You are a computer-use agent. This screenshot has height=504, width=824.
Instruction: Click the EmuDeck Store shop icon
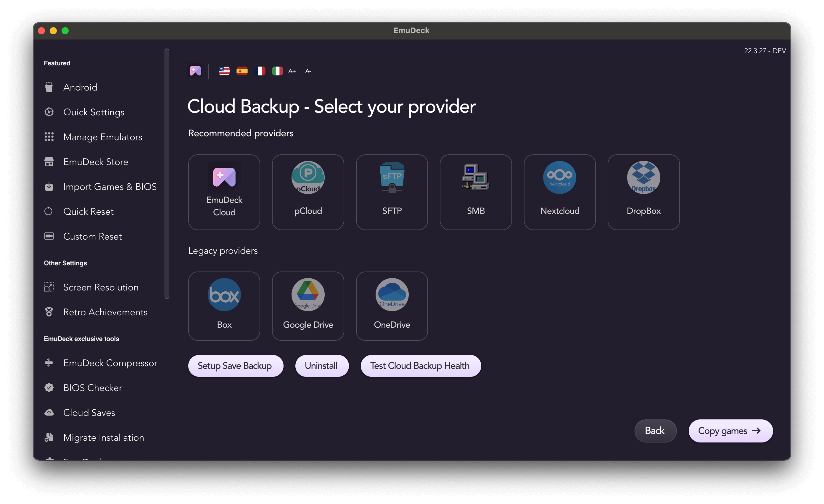[x=49, y=161]
